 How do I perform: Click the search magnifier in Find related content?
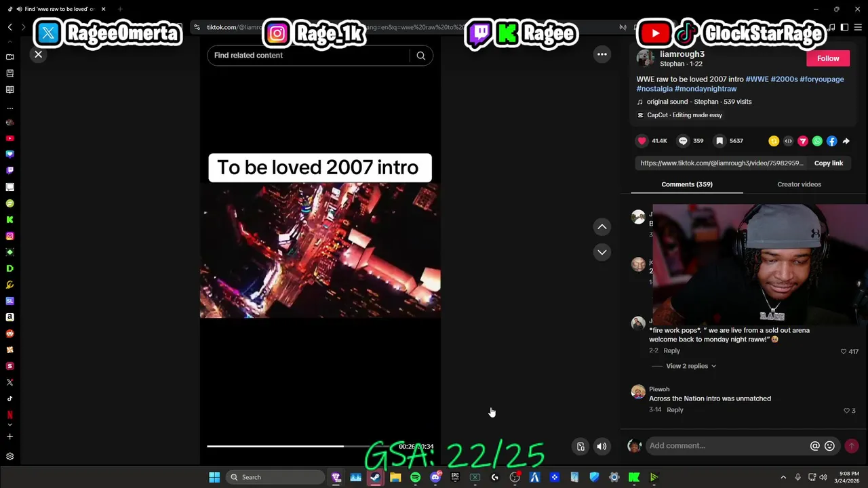(x=420, y=56)
